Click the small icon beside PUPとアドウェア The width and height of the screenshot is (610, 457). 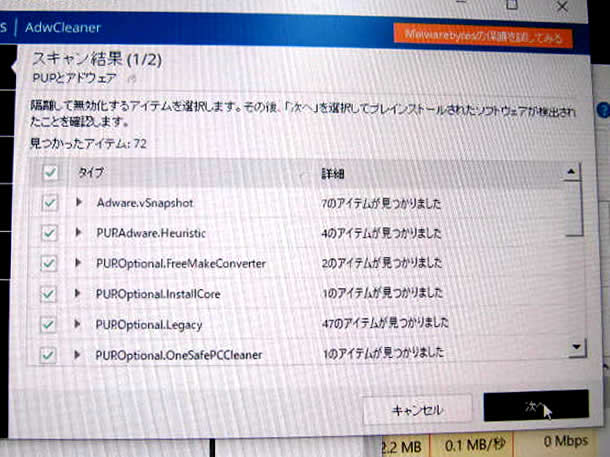click(x=132, y=79)
